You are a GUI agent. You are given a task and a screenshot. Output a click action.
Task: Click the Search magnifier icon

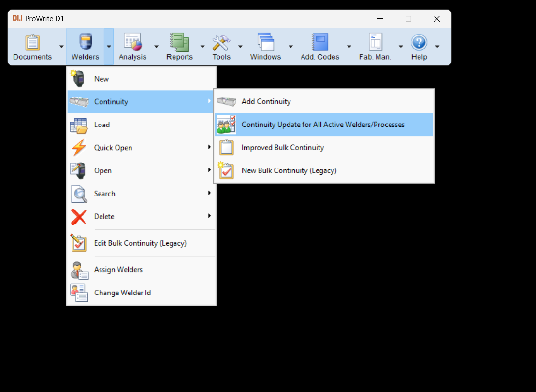[x=79, y=194]
